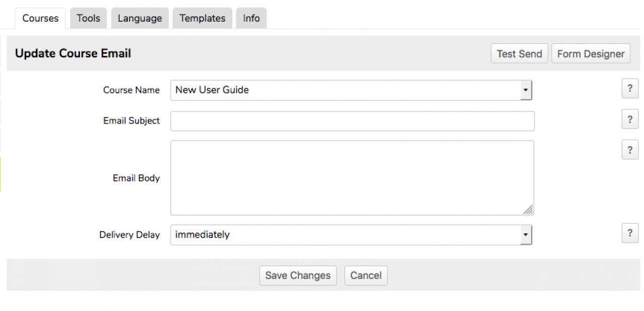Select the Templates tab

[202, 19]
